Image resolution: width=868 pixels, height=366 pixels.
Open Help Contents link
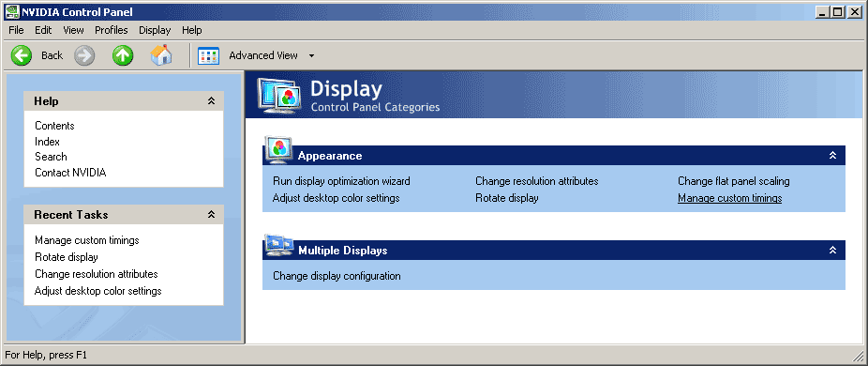click(x=54, y=126)
